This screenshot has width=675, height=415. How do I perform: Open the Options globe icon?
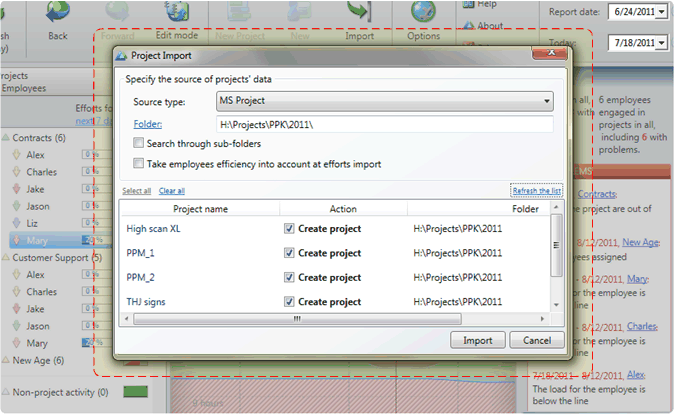pyautogui.click(x=423, y=12)
